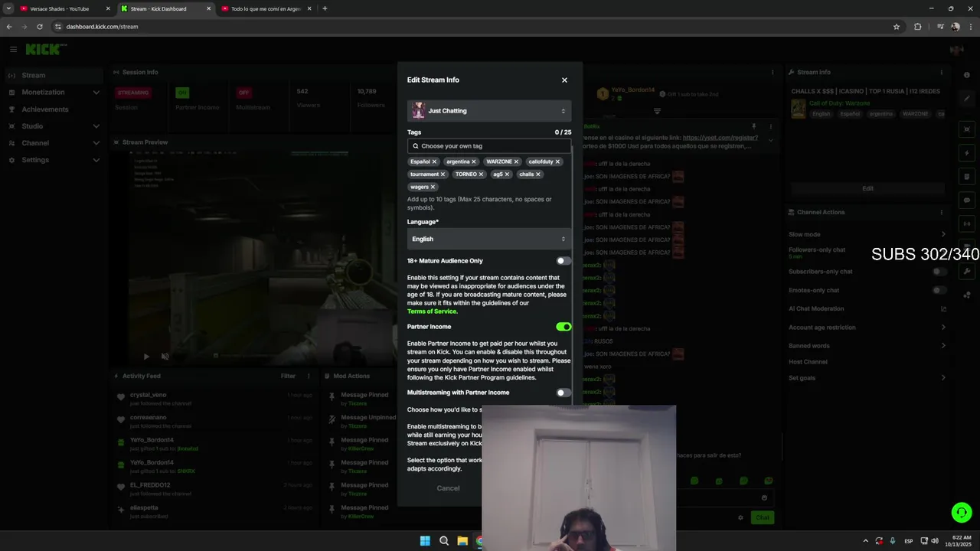
Task: Open Set goals option
Action: [867, 378]
